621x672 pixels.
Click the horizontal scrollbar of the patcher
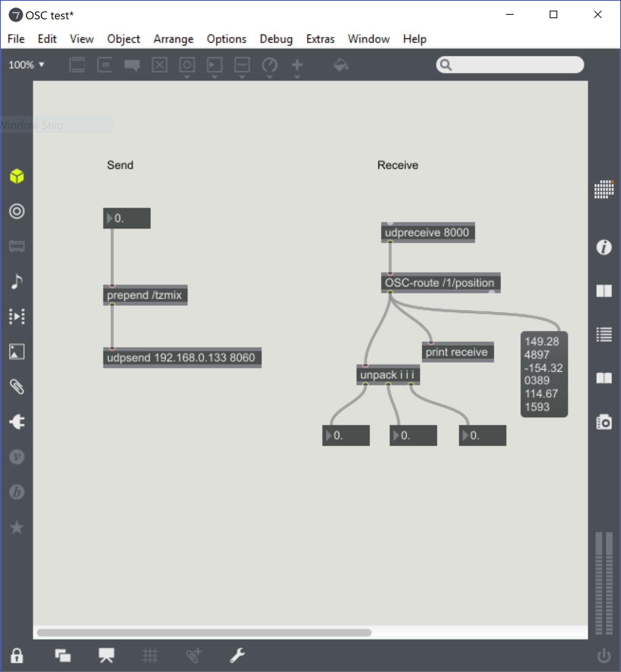tap(204, 633)
